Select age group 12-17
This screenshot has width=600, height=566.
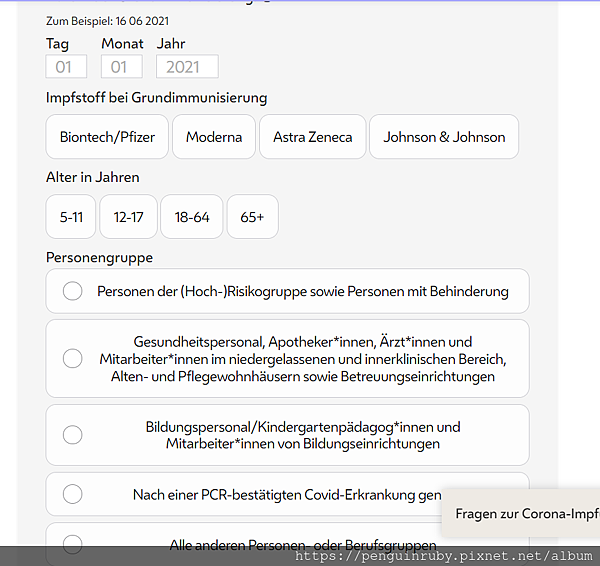pyautogui.click(x=128, y=217)
